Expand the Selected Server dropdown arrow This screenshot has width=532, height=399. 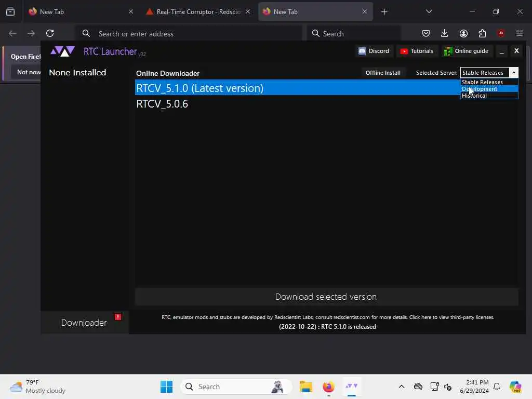tap(514, 73)
